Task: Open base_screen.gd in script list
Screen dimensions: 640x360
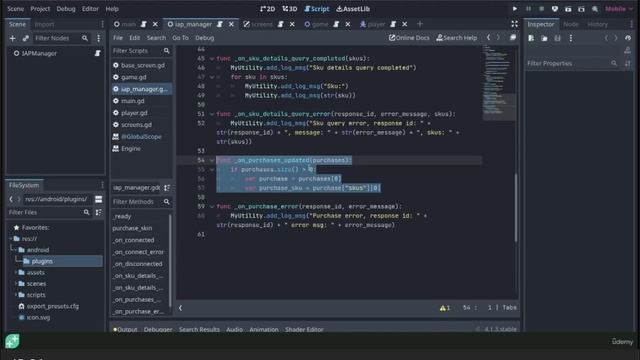Action: pyautogui.click(x=142, y=65)
